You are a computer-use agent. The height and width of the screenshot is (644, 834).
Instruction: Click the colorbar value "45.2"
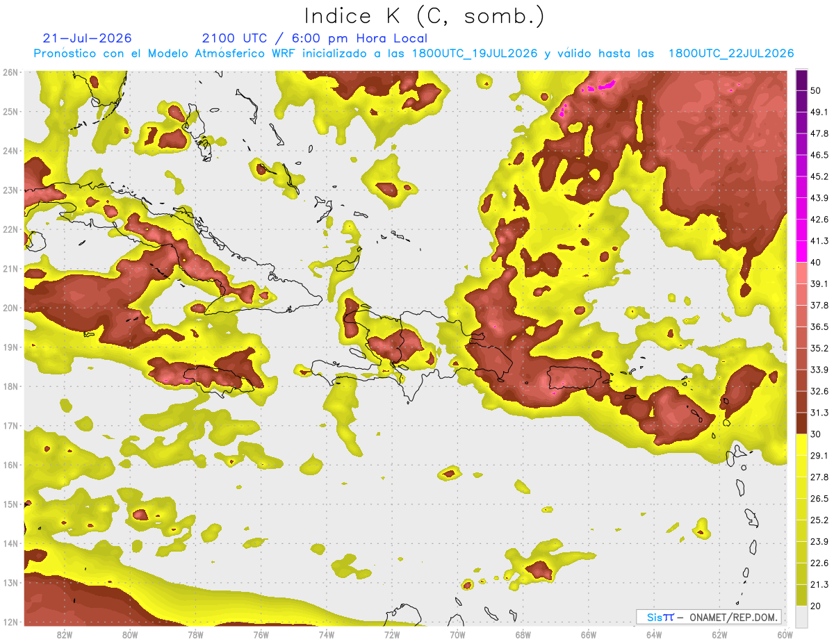pyautogui.click(x=819, y=176)
